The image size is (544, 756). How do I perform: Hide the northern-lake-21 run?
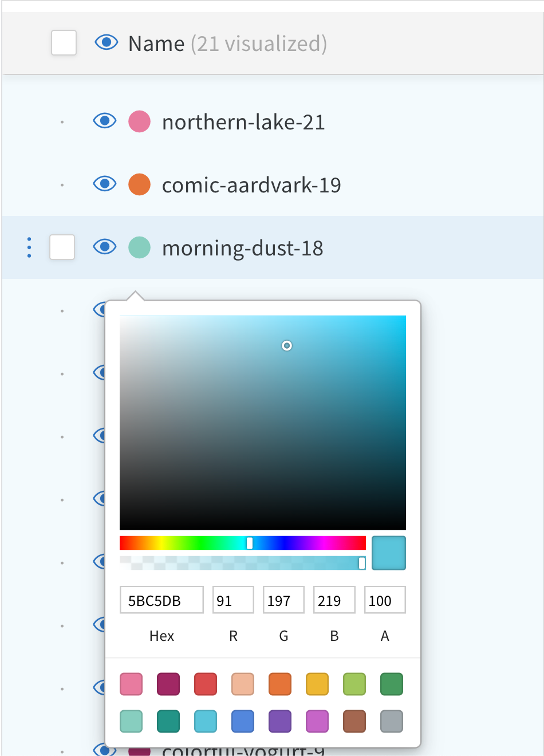tap(104, 121)
